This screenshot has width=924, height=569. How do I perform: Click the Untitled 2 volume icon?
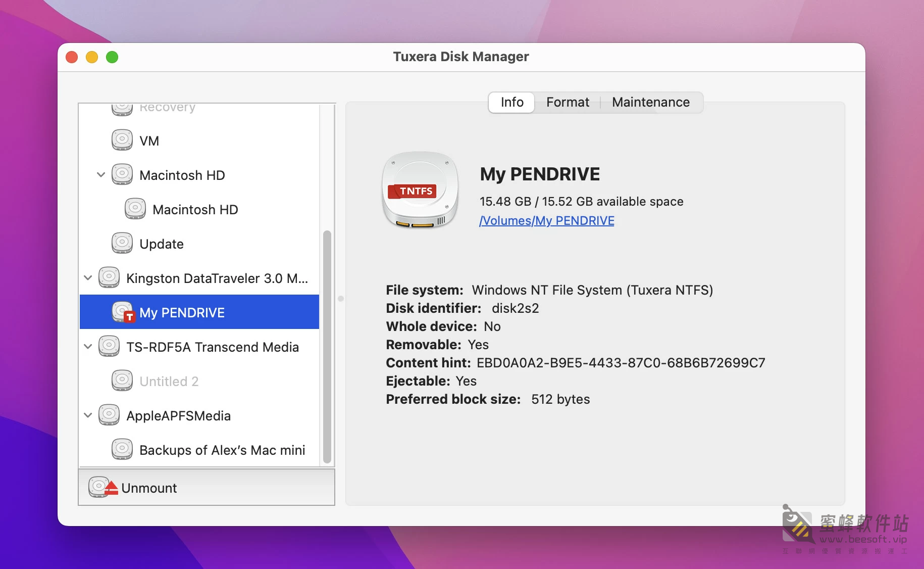click(122, 381)
